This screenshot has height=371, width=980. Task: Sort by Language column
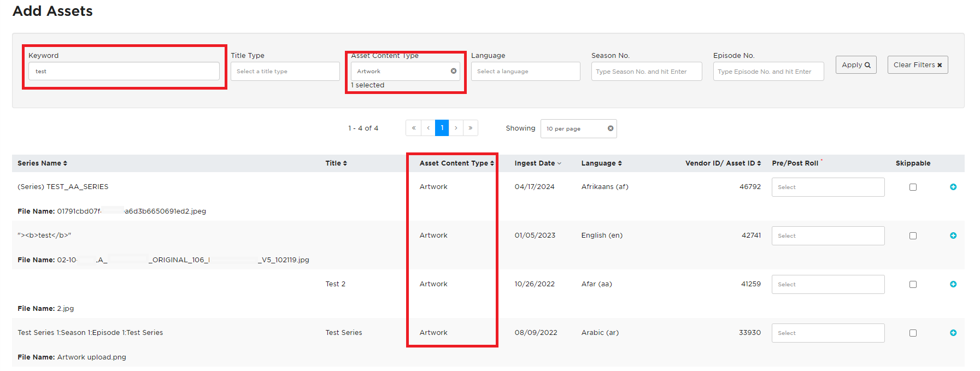(601, 163)
